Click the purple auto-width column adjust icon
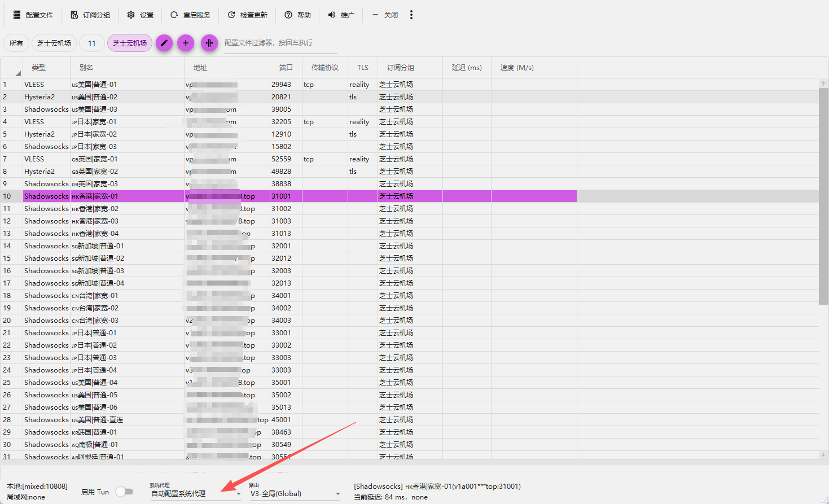829x504 pixels. click(x=209, y=43)
